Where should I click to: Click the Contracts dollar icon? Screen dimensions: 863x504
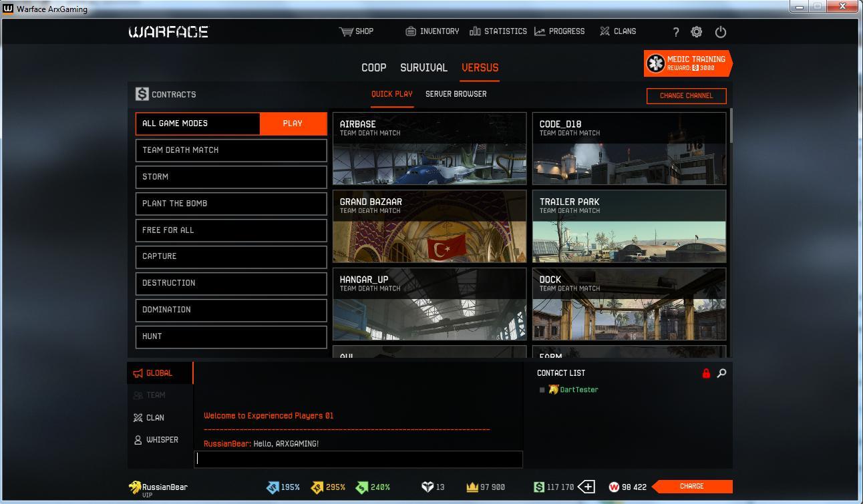point(142,94)
